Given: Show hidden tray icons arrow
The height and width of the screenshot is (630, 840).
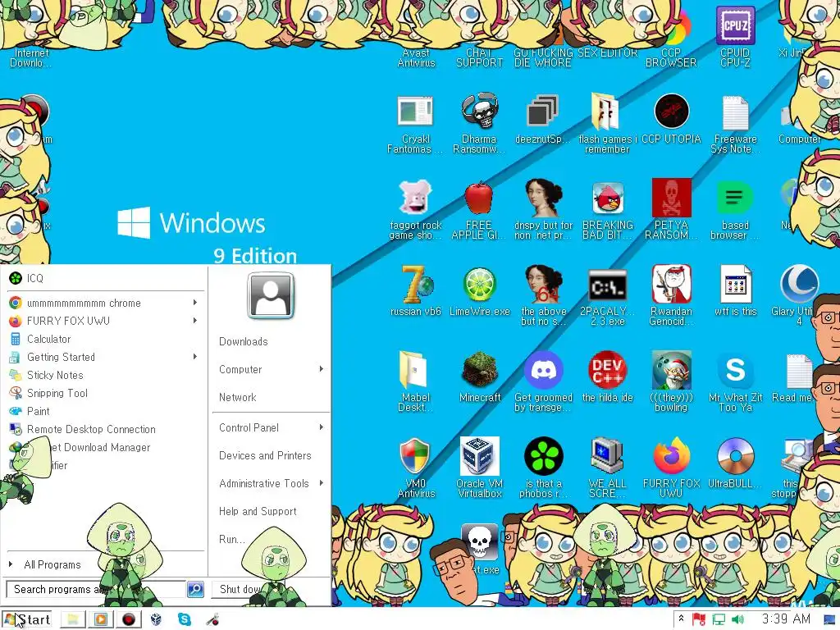Looking at the screenshot, I should click(x=681, y=619).
